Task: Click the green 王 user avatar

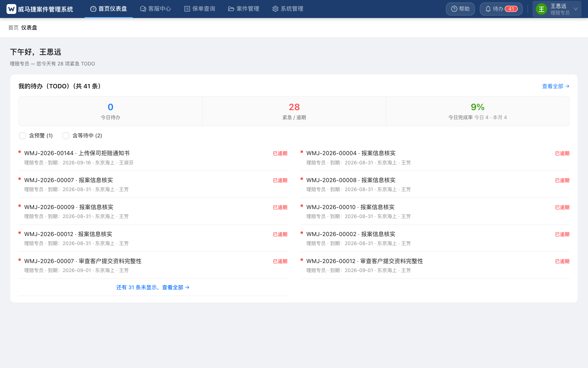Action: (541, 9)
